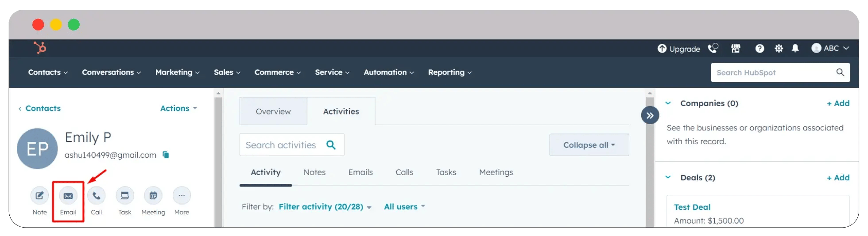Open the Test Deal link
Screen dimensions: 868x236
692,207
